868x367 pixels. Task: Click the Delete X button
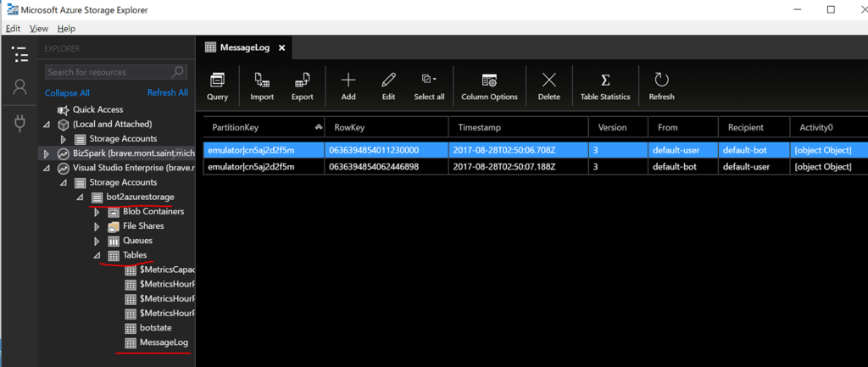pos(548,87)
